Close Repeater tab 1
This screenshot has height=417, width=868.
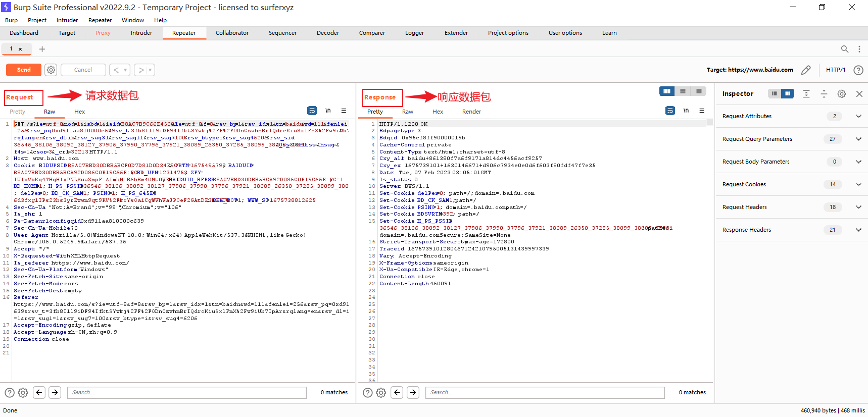20,49
